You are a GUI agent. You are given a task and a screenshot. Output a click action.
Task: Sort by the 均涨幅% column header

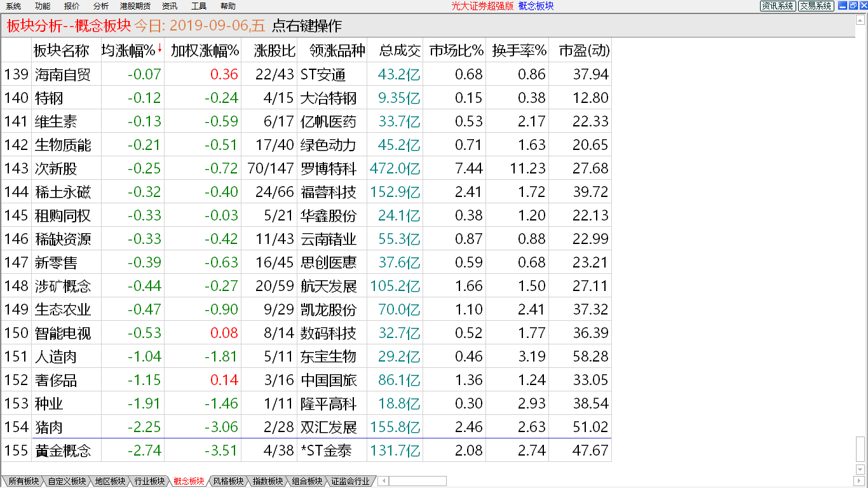[132, 51]
